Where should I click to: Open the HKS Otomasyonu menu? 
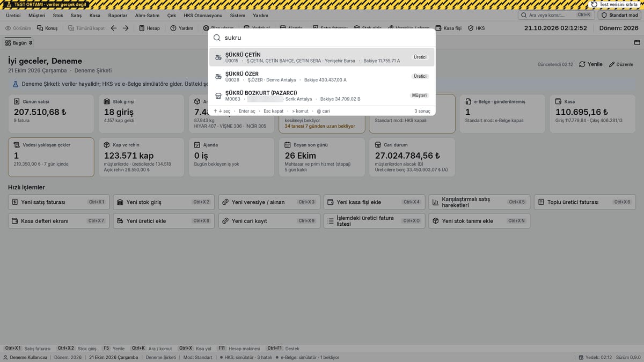[x=203, y=16]
